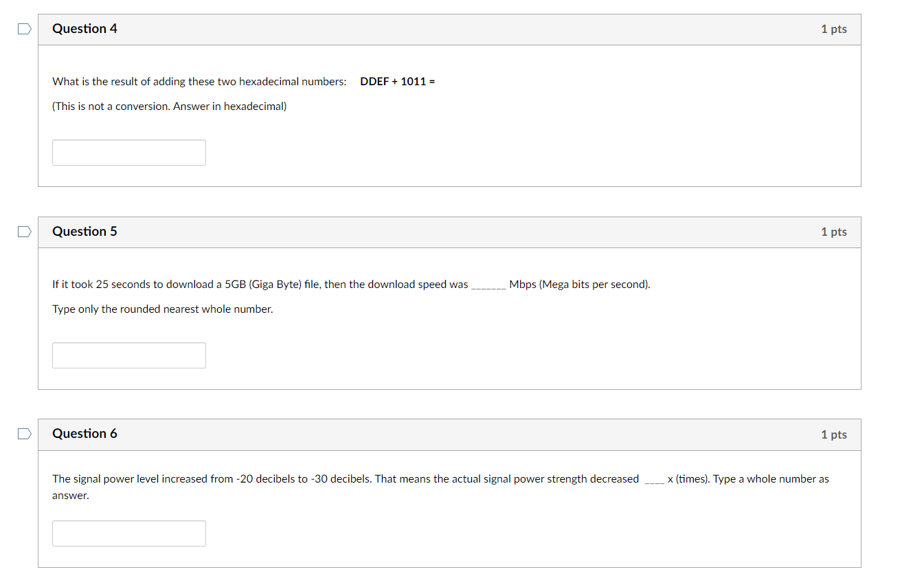
Task: Flag Question 6 for review
Action: pos(25,434)
